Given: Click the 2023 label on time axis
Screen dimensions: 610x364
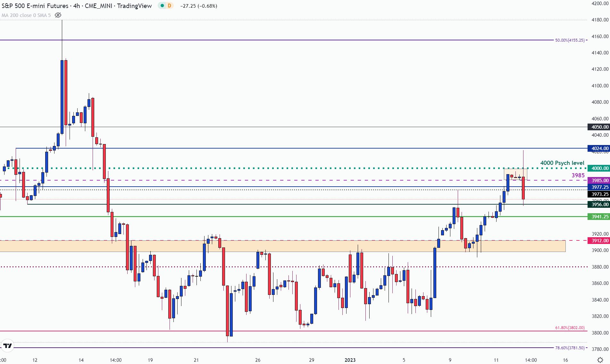Looking at the screenshot, I should 350,360.
